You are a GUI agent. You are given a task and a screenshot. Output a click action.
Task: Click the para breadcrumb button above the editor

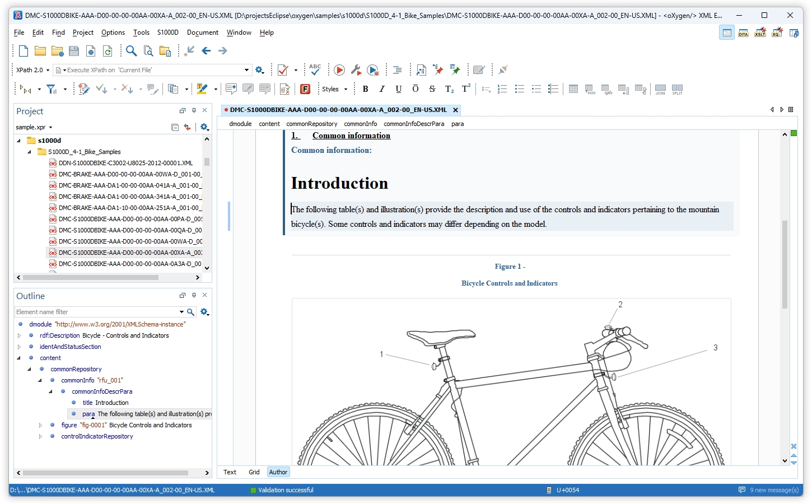[458, 124]
